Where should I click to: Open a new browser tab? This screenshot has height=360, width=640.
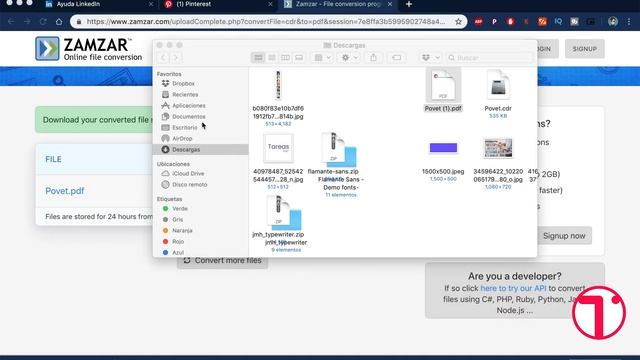409,4
